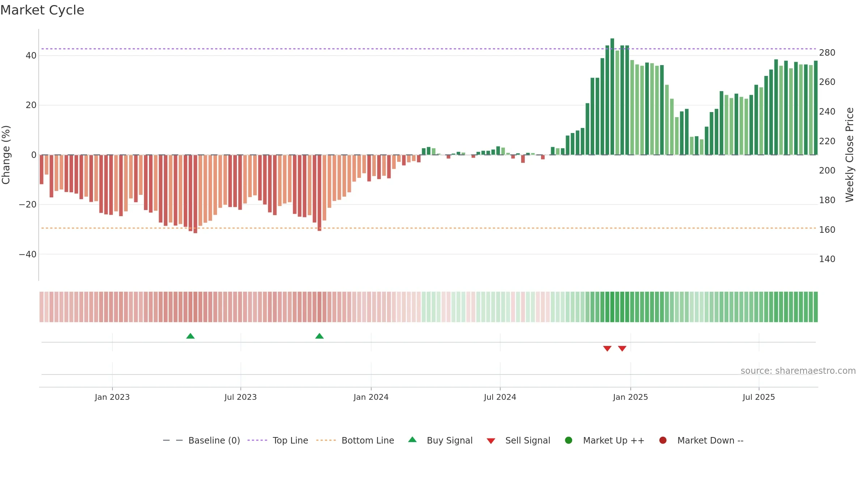Viewport: 868px width, 488px height.
Task: Click the red Sell Signal triangle in the legend
Action: [x=491, y=441]
